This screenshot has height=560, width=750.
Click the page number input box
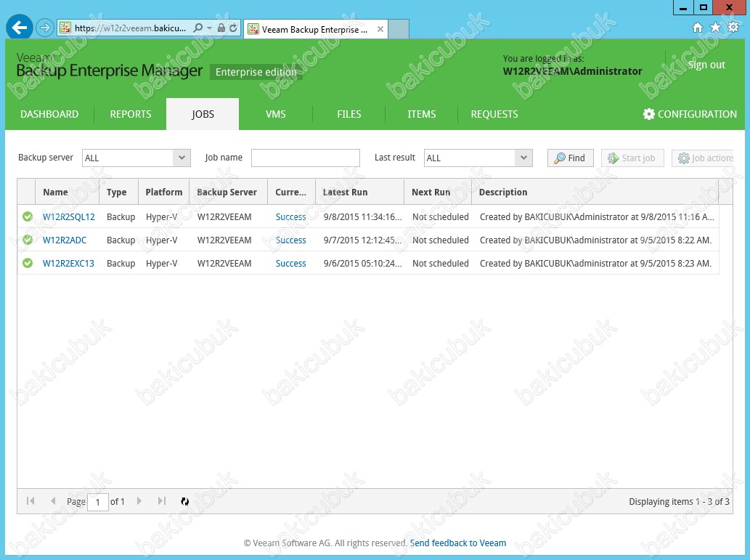click(x=98, y=502)
